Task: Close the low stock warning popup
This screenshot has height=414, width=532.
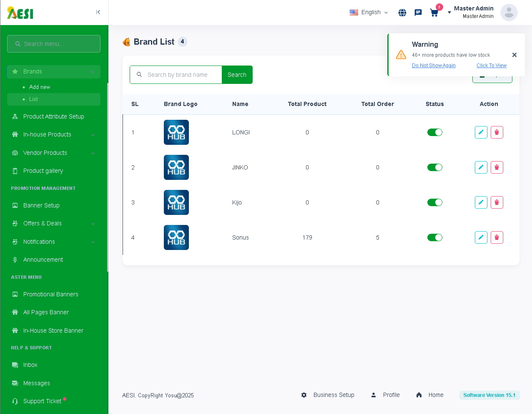Action: 514,55
